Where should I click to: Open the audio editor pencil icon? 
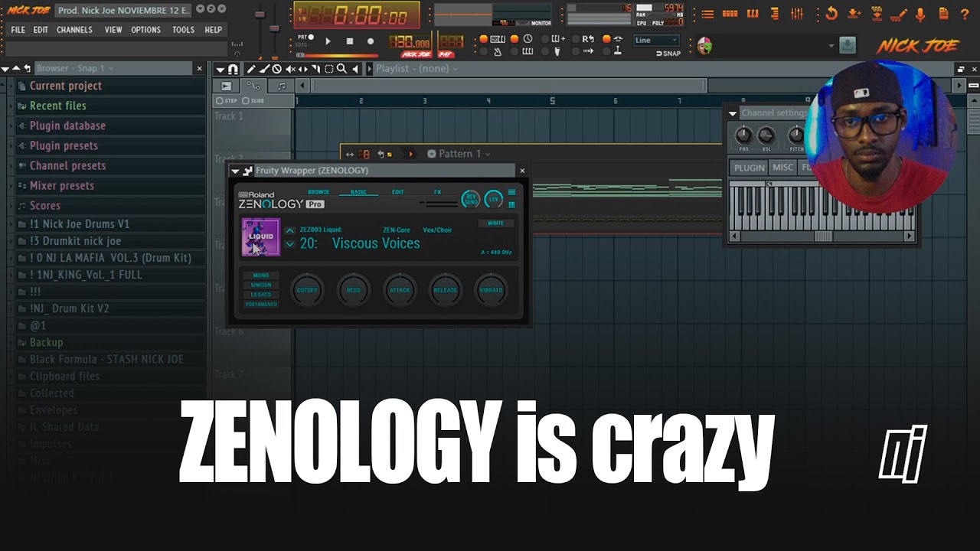click(x=898, y=15)
